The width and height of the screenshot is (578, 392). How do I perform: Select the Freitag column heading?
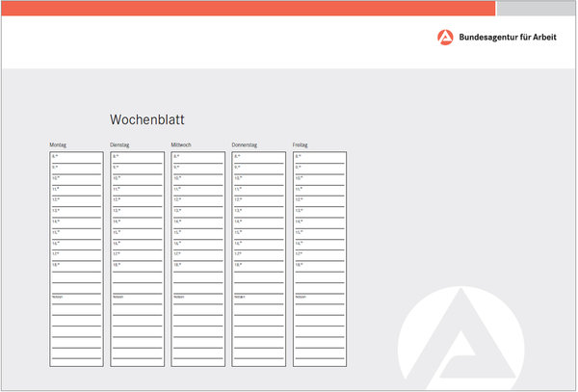tap(301, 144)
